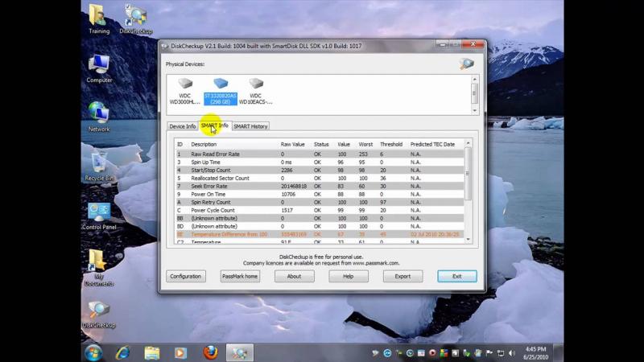The width and height of the screenshot is (644, 362).
Task: Open Help for DiskCheckup
Action: (x=349, y=276)
